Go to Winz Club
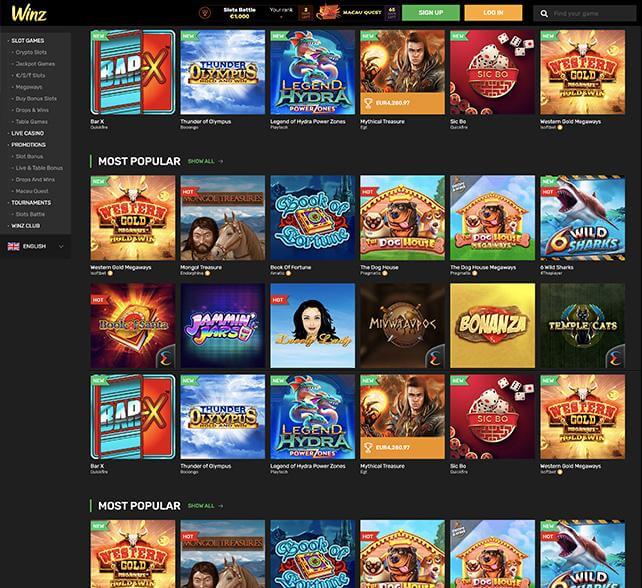 (x=25, y=226)
